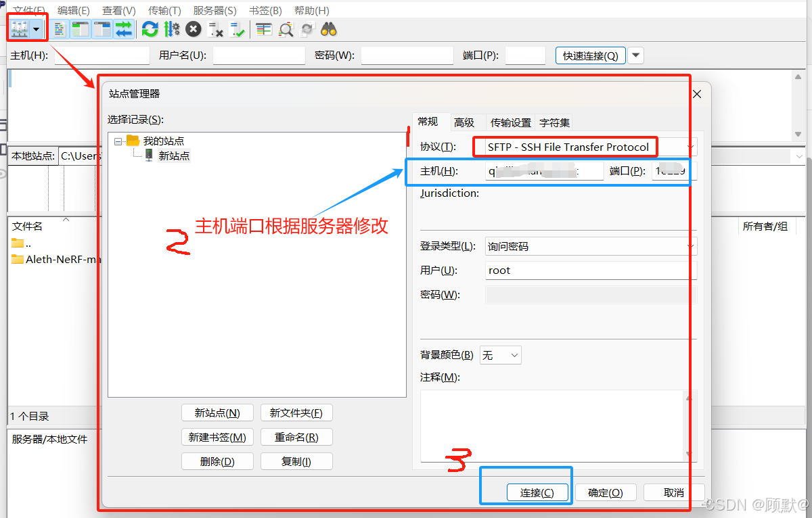This screenshot has width=812, height=518.
Task: Click the 服务器/本地文件 queue column header
Action: pyautogui.click(x=50, y=439)
